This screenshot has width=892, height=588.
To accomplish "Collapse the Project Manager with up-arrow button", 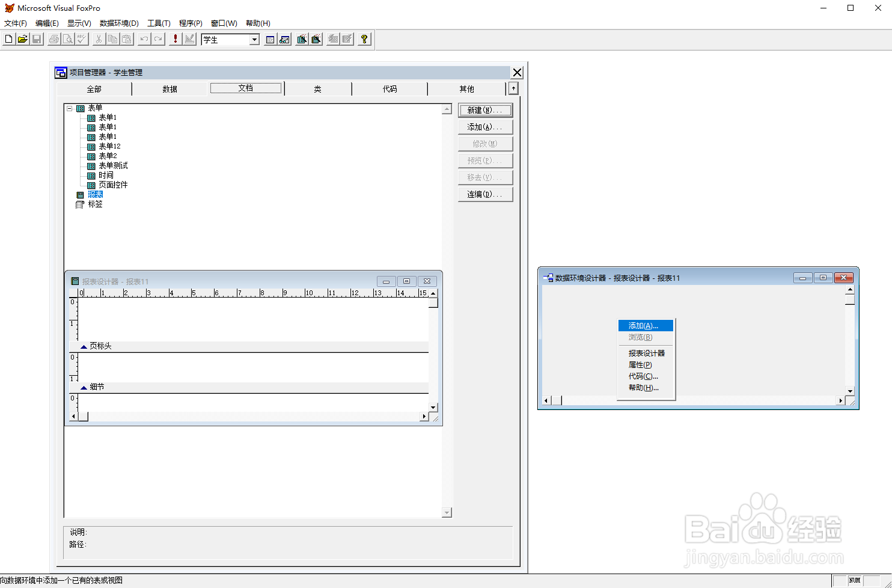I will pos(513,88).
